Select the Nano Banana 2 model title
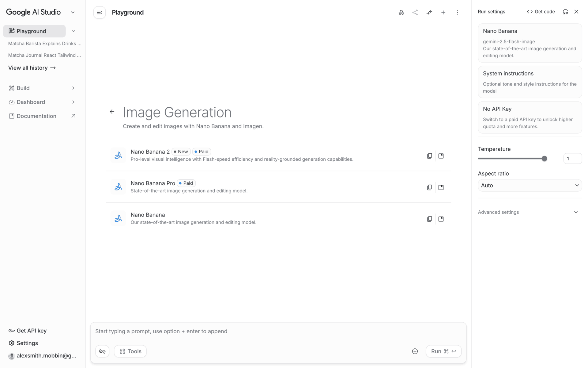 tap(150, 152)
